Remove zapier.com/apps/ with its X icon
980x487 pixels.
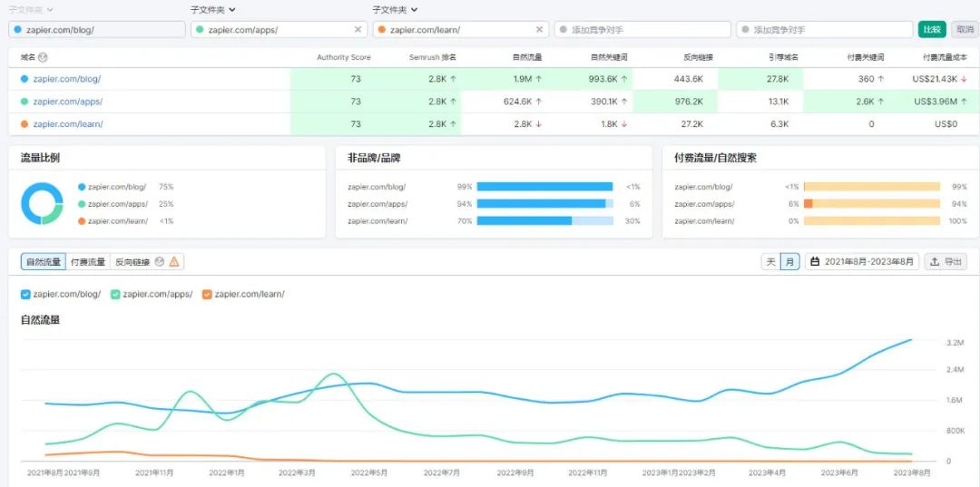(358, 29)
